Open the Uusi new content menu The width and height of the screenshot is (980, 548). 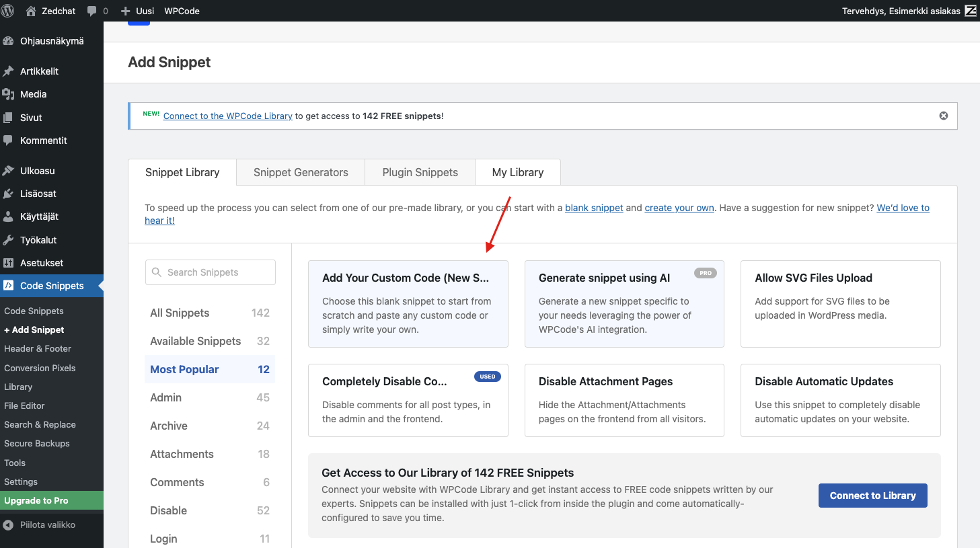(137, 11)
